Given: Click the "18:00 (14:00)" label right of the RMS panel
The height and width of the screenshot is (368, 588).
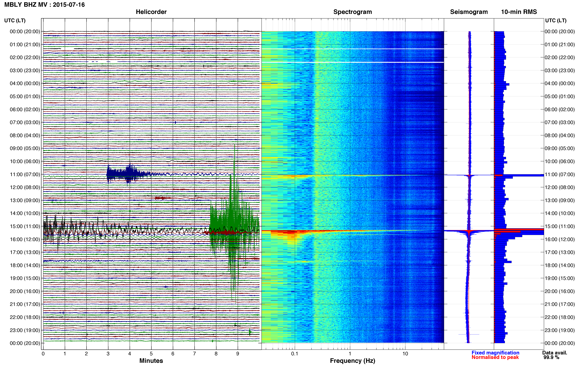Looking at the screenshot, I should (560, 265).
